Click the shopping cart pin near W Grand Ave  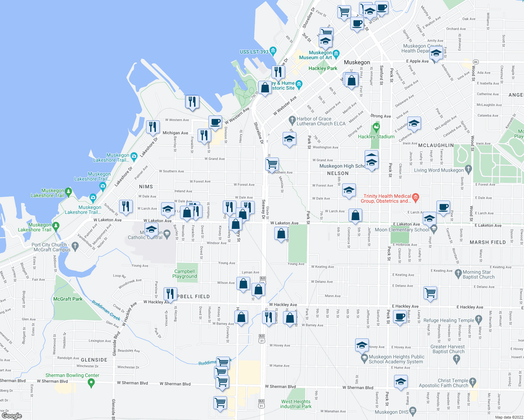point(272,165)
